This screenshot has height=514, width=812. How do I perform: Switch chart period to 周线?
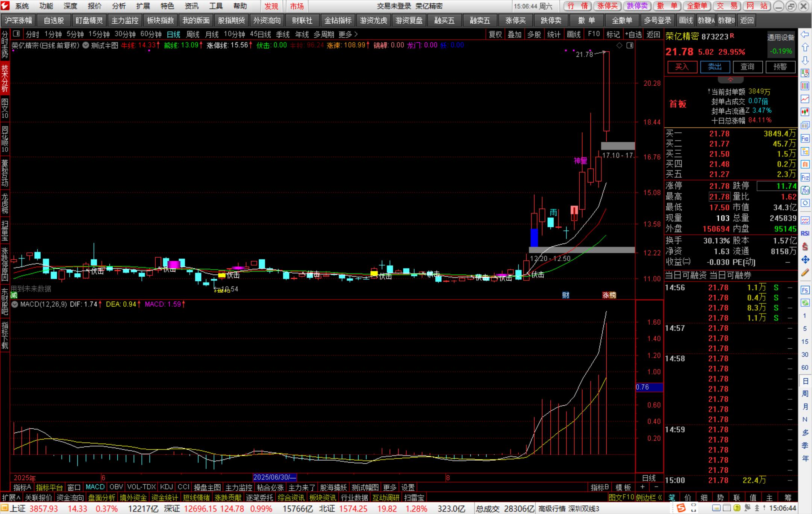(193, 35)
